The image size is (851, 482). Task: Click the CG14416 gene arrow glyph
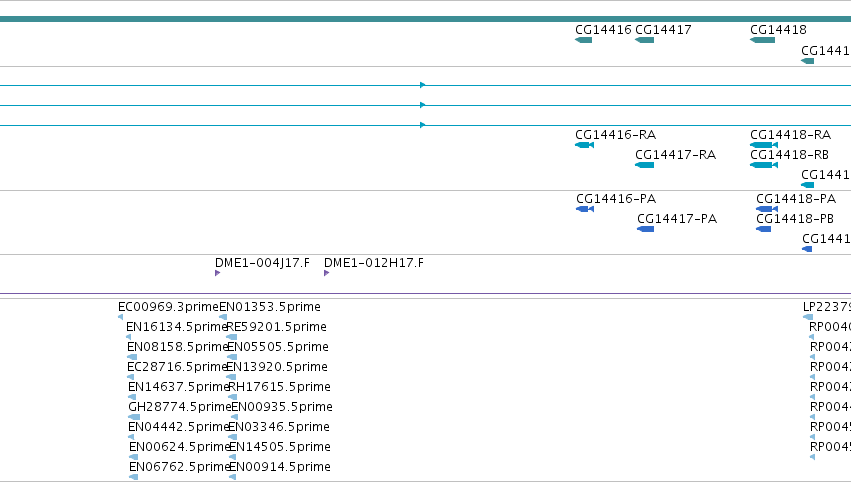(583, 40)
